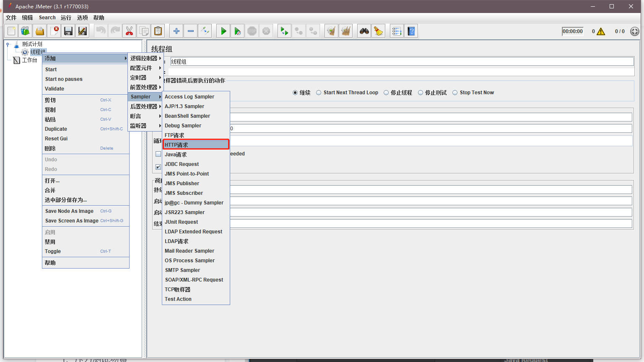The image size is (644, 362).
Task: Click the New test plan toolbar icon
Action: (x=11, y=31)
